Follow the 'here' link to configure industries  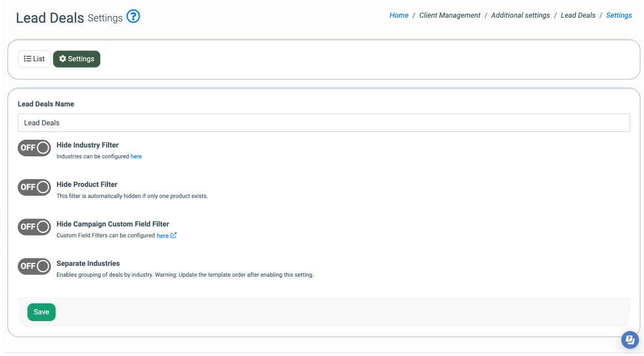(136, 157)
